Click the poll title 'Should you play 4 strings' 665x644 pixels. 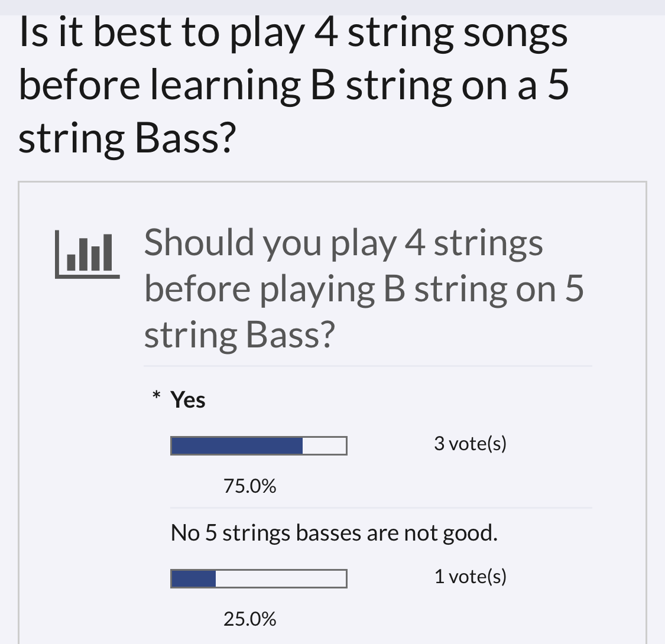pyautogui.click(x=343, y=243)
